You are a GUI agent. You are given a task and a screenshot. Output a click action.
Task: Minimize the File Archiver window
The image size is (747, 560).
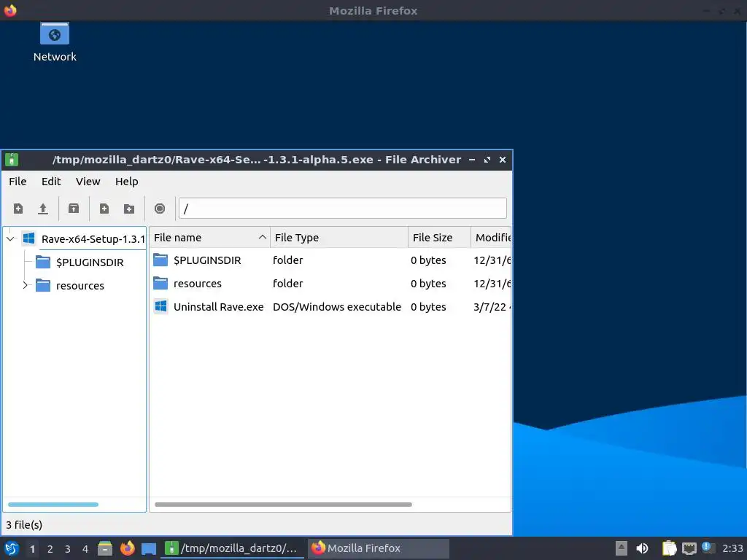(472, 160)
